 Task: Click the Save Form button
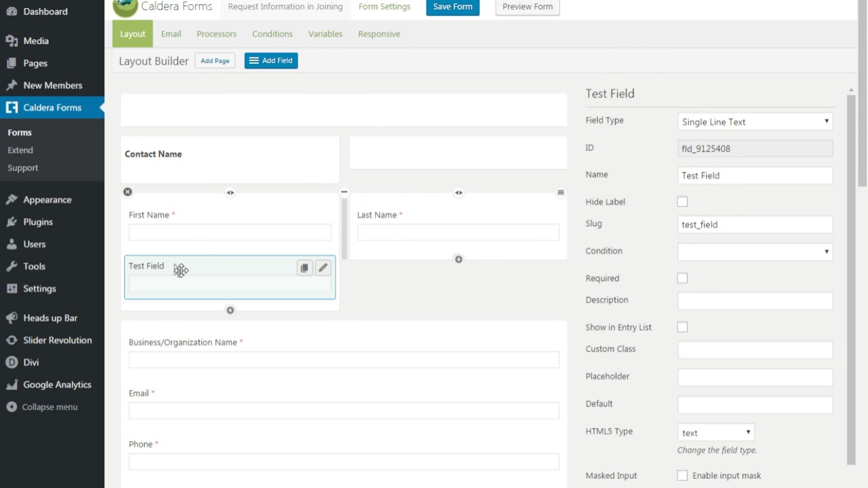pos(453,7)
